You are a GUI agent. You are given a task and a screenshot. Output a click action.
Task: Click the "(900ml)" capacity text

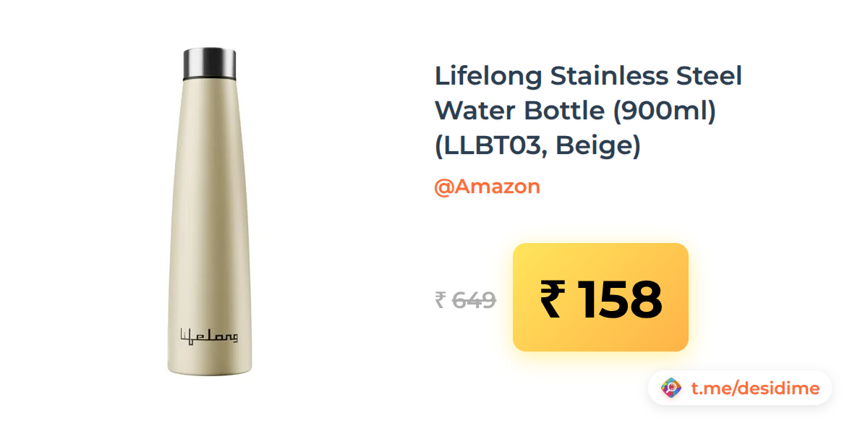click(664, 112)
